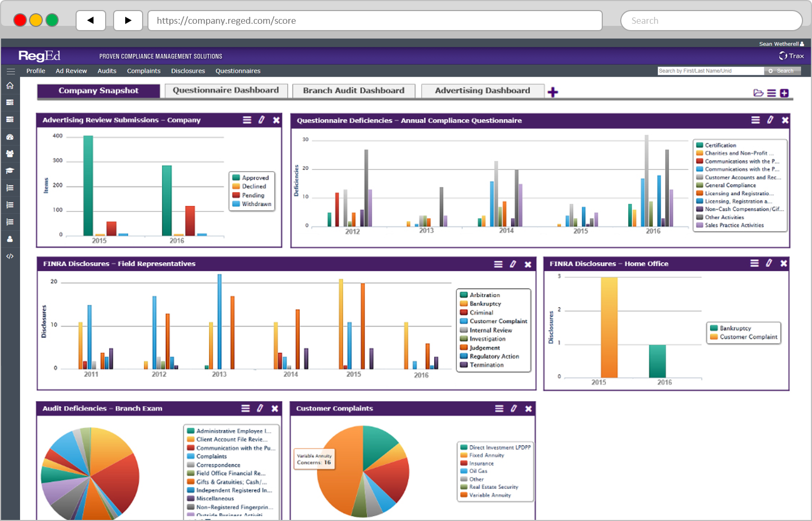Open the Customer Complaints widget hamburger menu
The image size is (812, 521).
pos(499,408)
